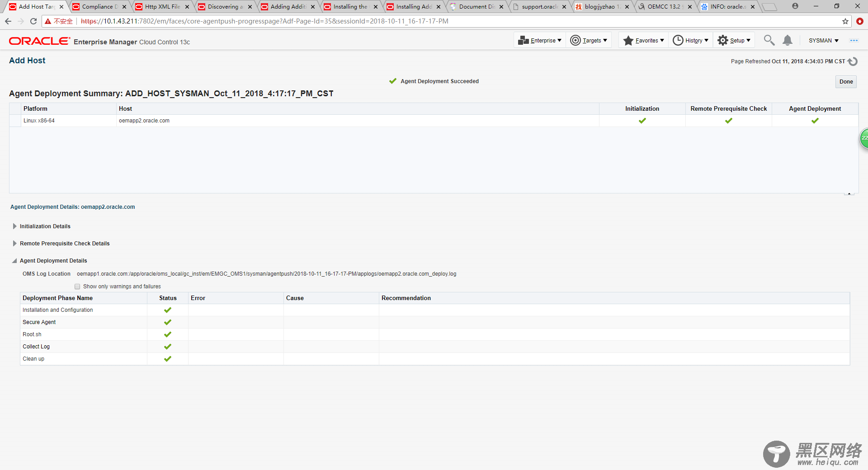This screenshot has height=470, width=868.
Task: Close the Compliance tab
Action: coord(124,7)
